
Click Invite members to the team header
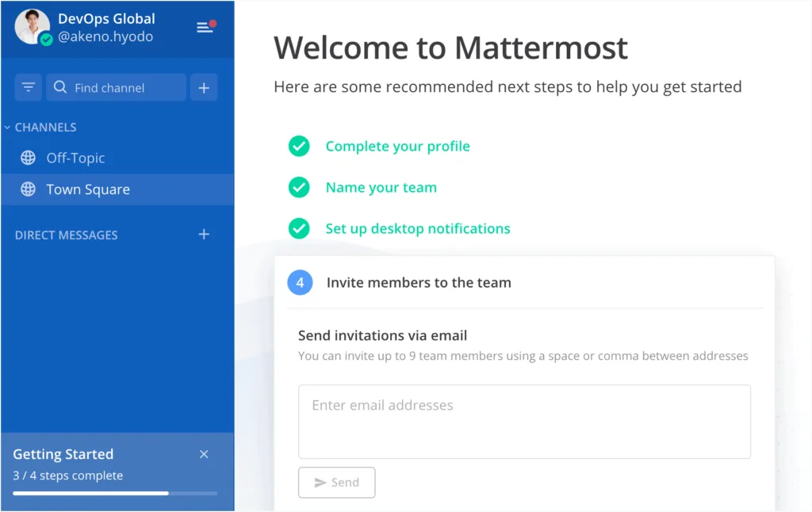coord(419,283)
